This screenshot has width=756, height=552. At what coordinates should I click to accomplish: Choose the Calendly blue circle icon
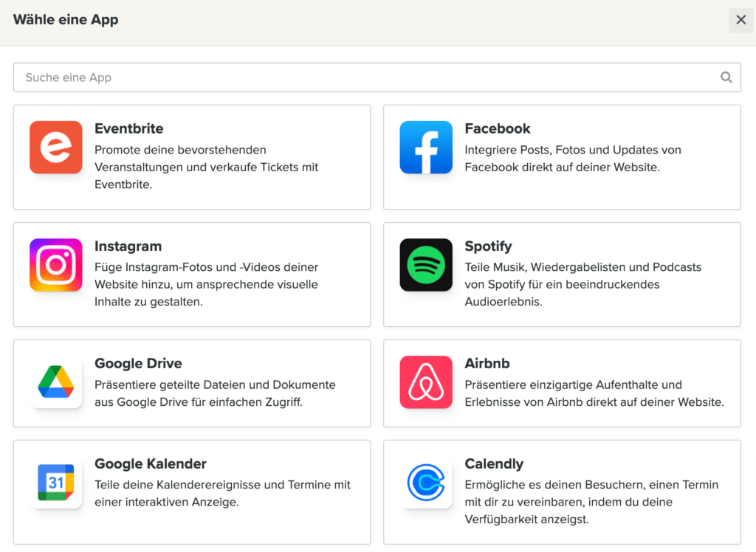point(426,482)
